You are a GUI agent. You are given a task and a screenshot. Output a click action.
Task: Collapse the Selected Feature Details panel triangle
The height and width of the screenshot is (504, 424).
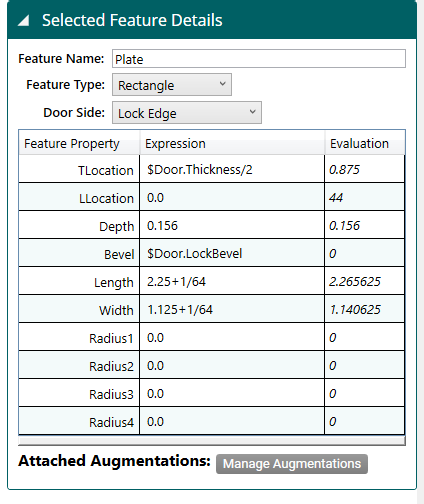point(23,21)
